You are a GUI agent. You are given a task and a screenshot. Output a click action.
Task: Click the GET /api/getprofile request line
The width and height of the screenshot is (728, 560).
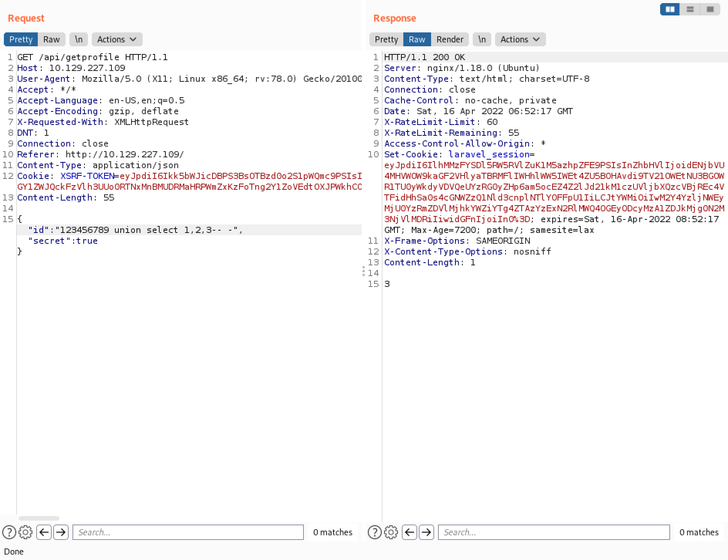tap(93, 57)
